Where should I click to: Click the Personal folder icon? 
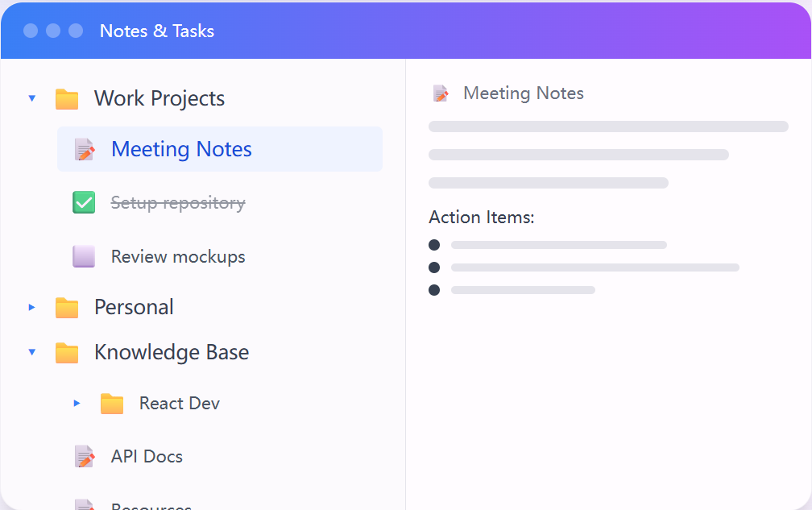click(67, 308)
